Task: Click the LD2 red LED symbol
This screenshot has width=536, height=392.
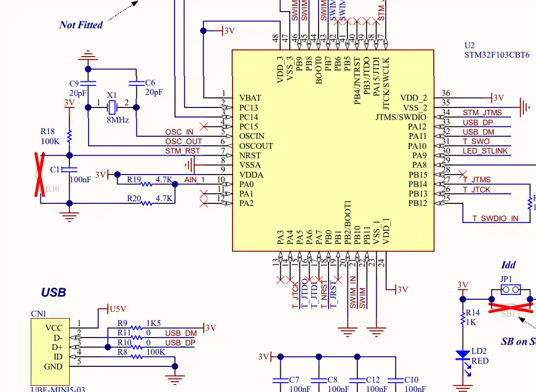Action: coord(464,357)
